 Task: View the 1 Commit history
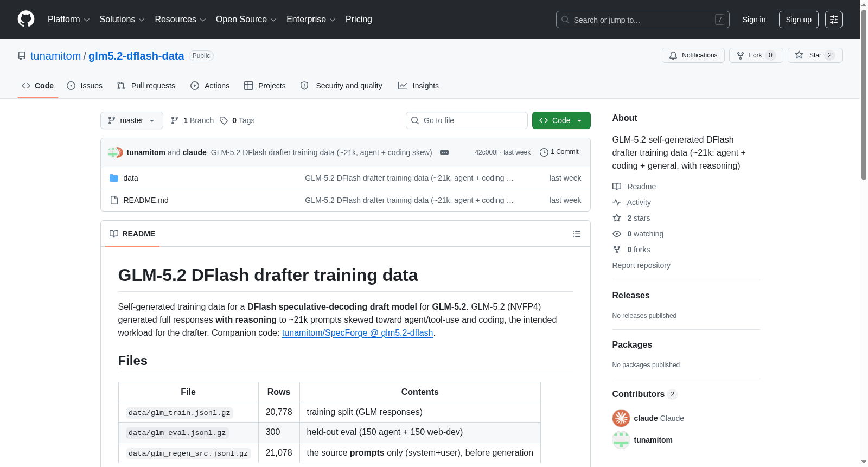pos(559,152)
